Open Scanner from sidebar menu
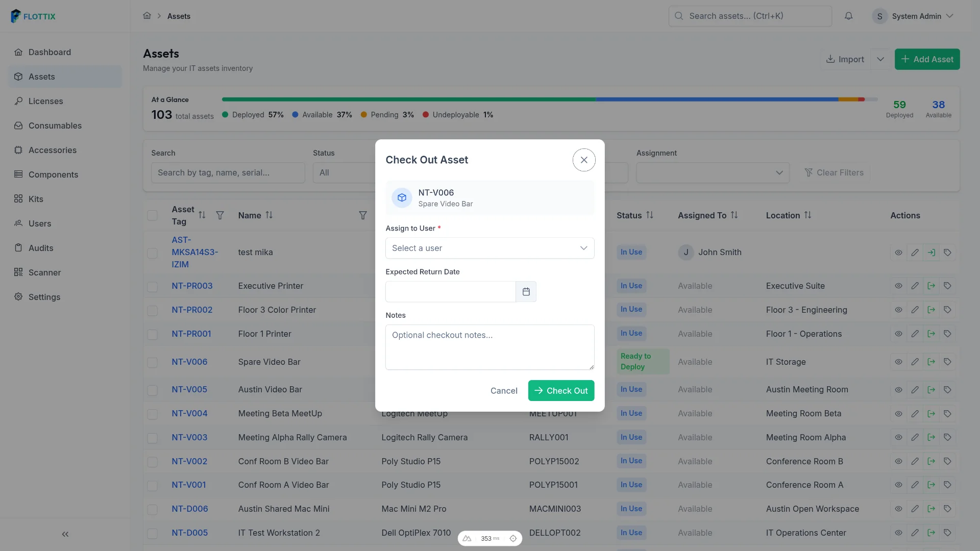 pyautogui.click(x=44, y=272)
